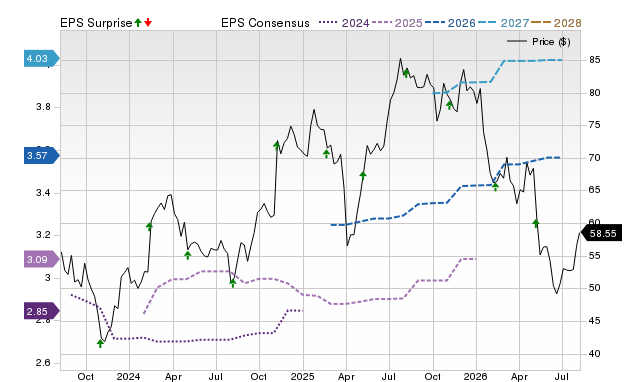Select the 4.03 light-blue value badge
This screenshot has height=382, width=640.
(x=41, y=59)
